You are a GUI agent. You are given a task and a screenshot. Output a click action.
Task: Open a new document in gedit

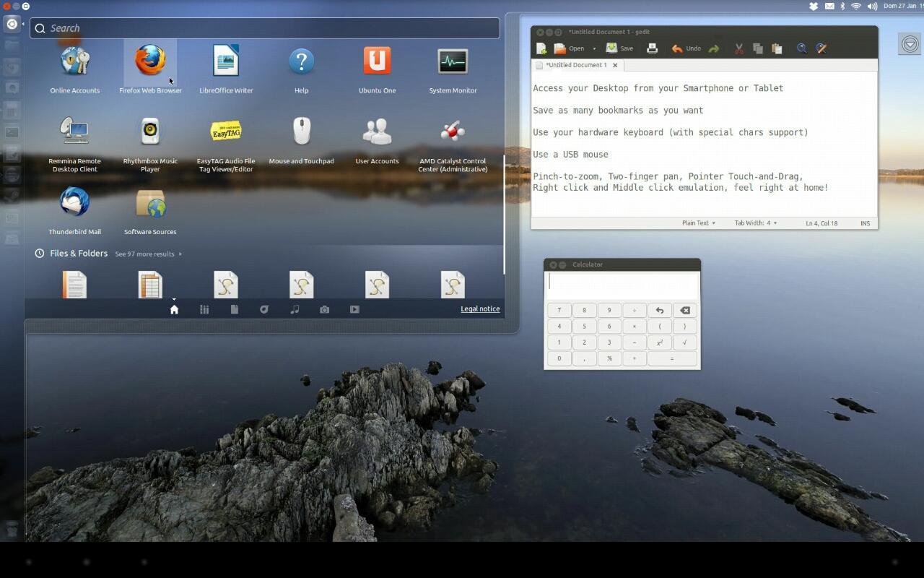click(x=541, y=48)
